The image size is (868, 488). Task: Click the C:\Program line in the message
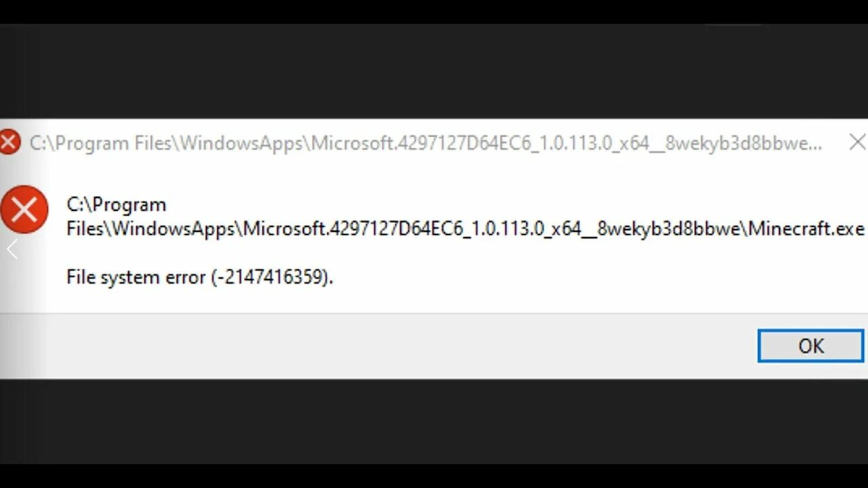click(x=116, y=205)
